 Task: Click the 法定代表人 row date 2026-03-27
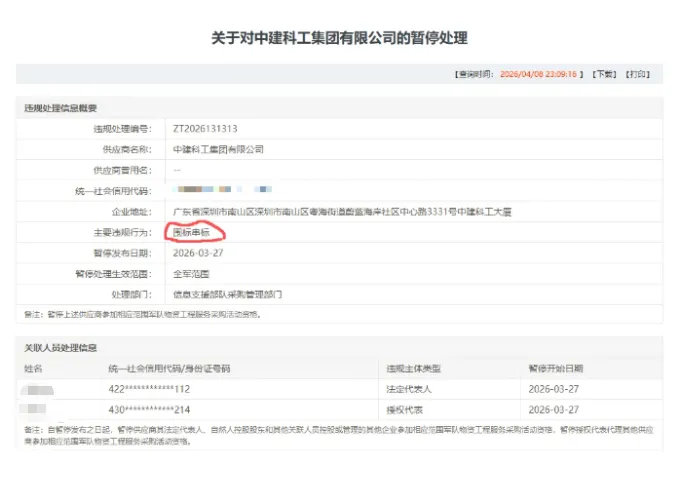pyautogui.click(x=553, y=389)
